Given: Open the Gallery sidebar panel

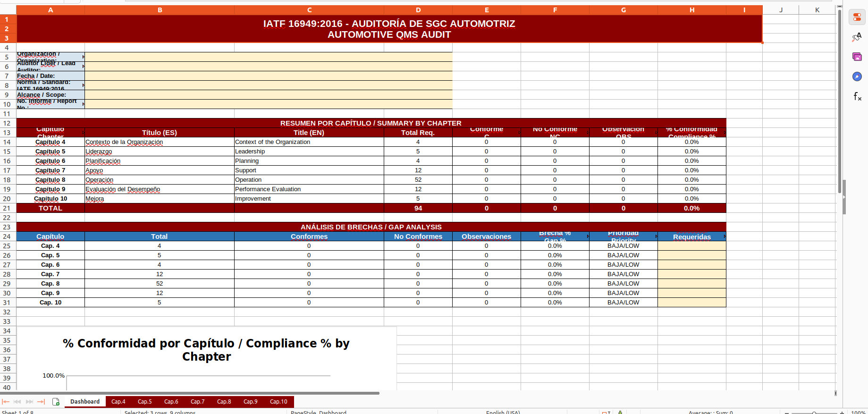Looking at the screenshot, I should (x=857, y=57).
